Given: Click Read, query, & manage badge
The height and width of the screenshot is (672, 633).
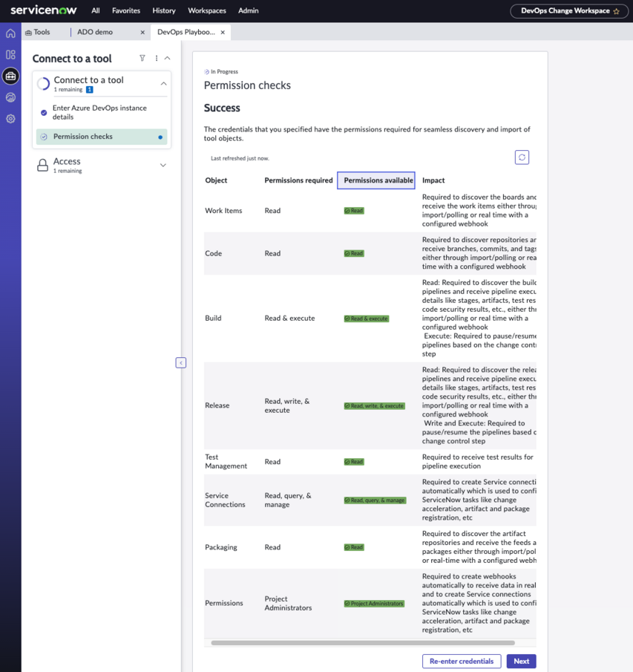Looking at the screenshot, I should [x=375, y=500].
